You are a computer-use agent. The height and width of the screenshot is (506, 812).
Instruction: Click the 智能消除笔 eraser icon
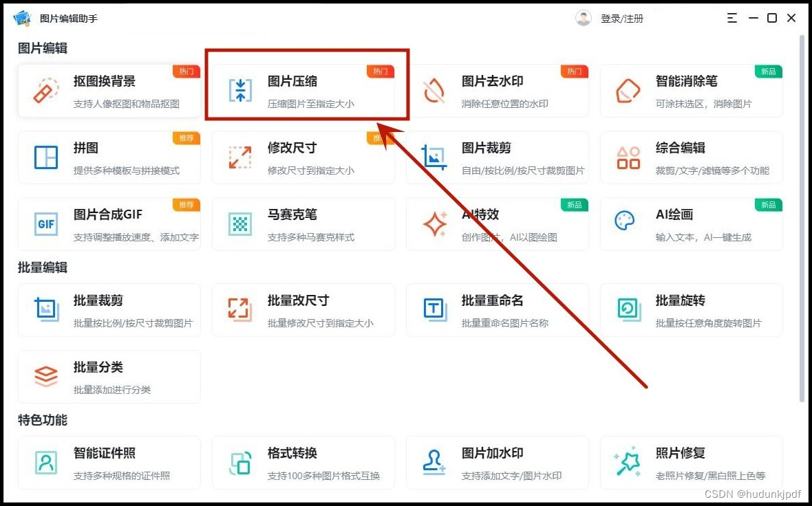click(628, 91)
